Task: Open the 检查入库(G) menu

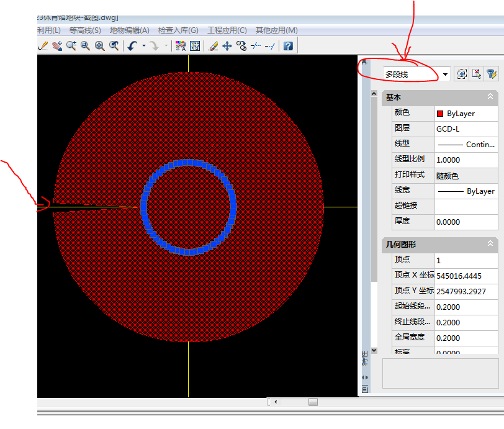Action: click(x=178, y=30)
